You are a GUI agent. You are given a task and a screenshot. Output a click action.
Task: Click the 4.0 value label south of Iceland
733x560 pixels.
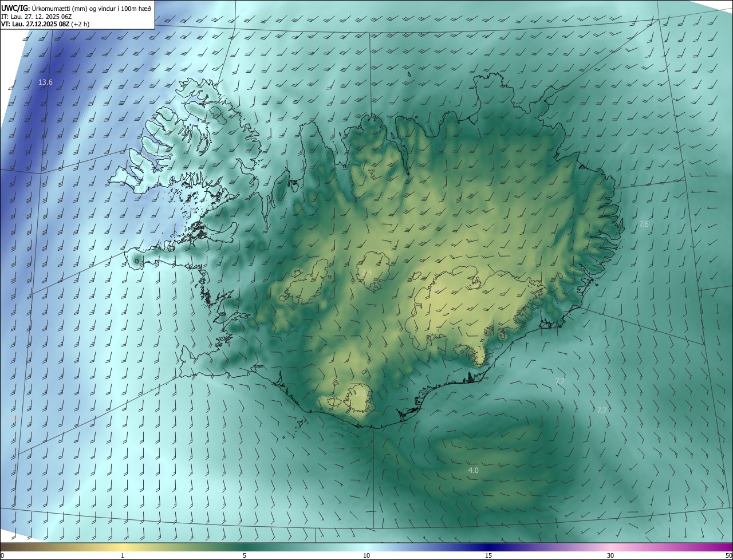(x=474, y=470)
